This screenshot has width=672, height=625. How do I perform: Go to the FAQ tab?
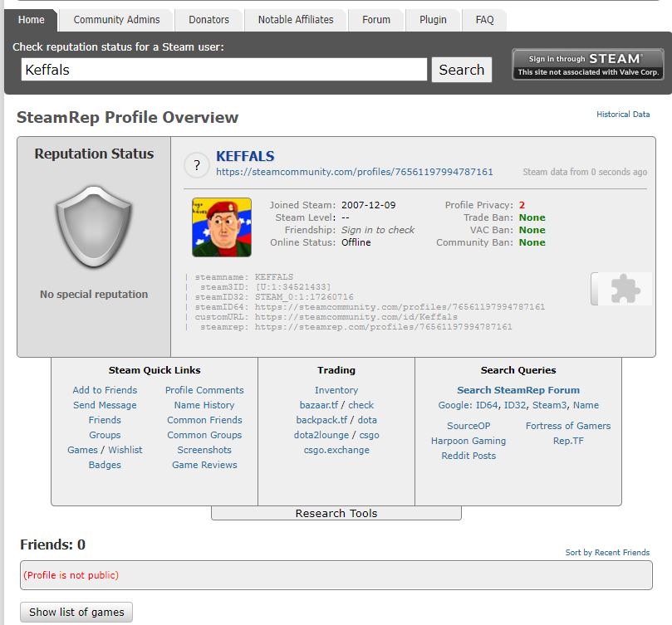click(484, 20)
